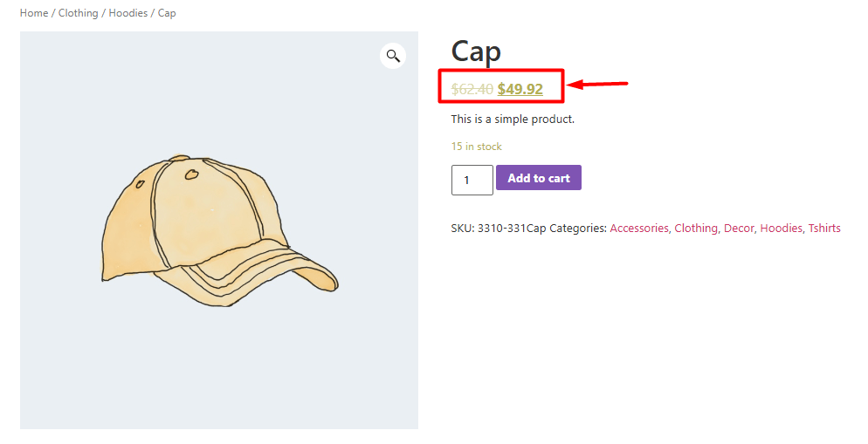Focus the quantity input field
The width and height of the screenshot is (868, 444).
click(472, 180)
